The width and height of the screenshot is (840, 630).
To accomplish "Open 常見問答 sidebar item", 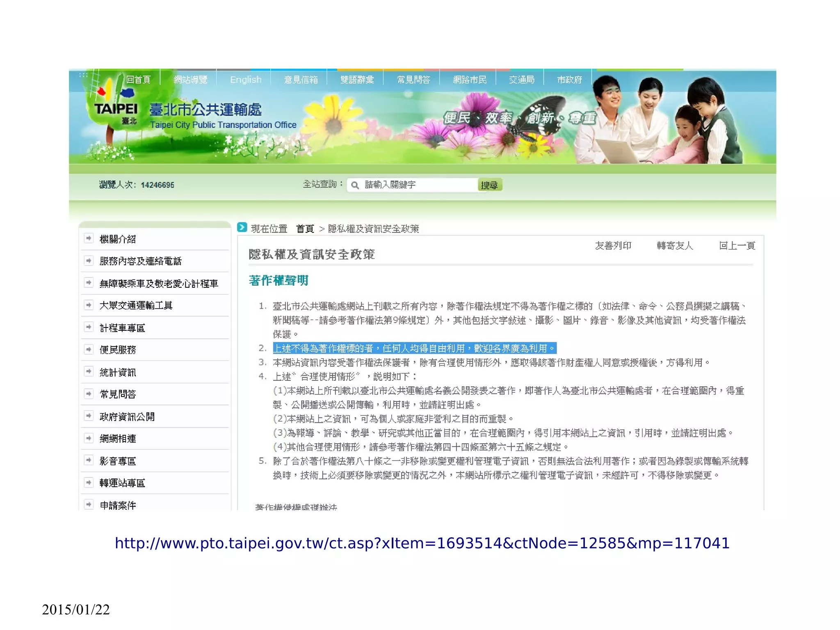I will (x=117, y=394).
